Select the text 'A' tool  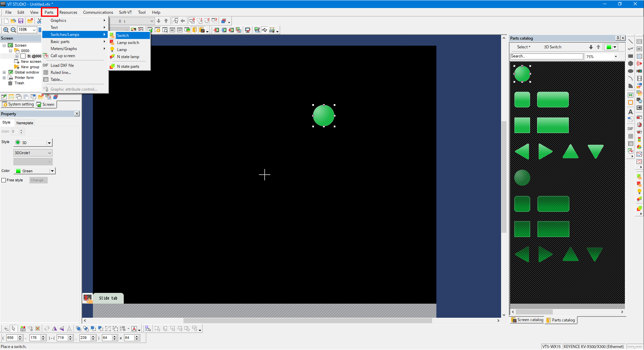point(631,112)
